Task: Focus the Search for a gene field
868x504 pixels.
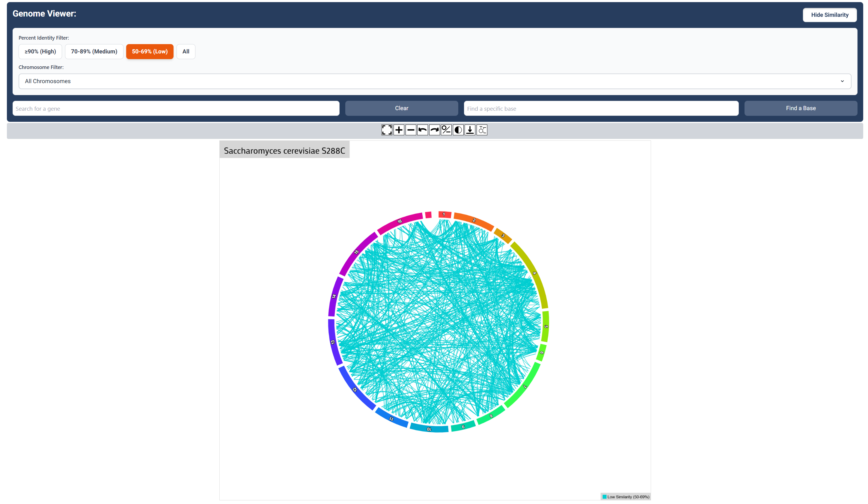Action: point(176,109)
